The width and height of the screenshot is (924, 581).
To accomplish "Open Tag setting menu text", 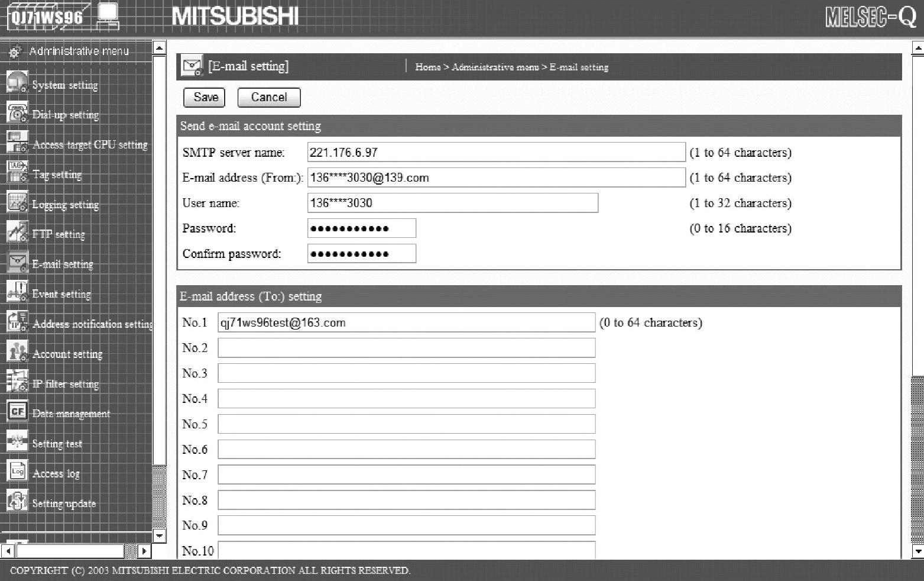I will click(x=57, y=175).
